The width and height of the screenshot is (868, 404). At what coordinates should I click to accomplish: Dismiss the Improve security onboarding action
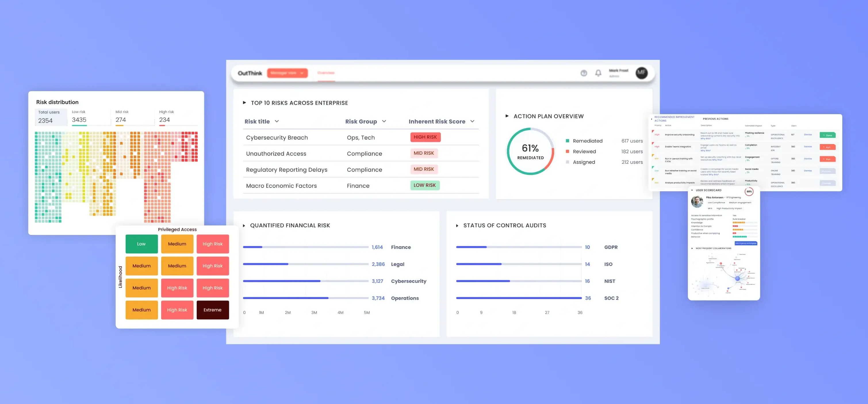[808, 135]
